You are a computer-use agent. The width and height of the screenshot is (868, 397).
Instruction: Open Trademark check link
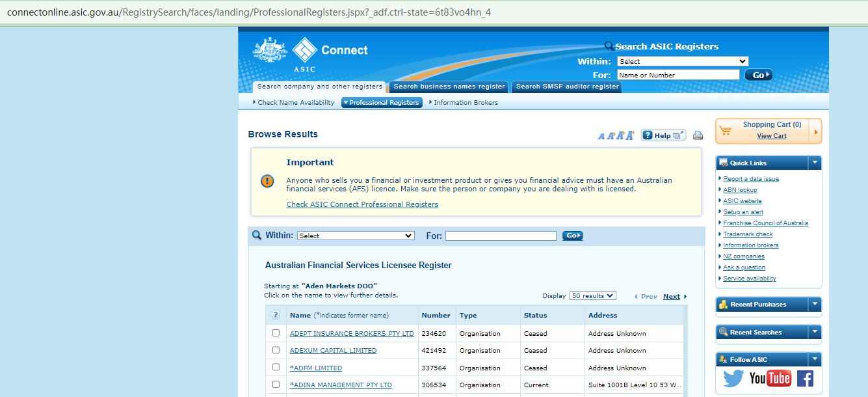748,234
